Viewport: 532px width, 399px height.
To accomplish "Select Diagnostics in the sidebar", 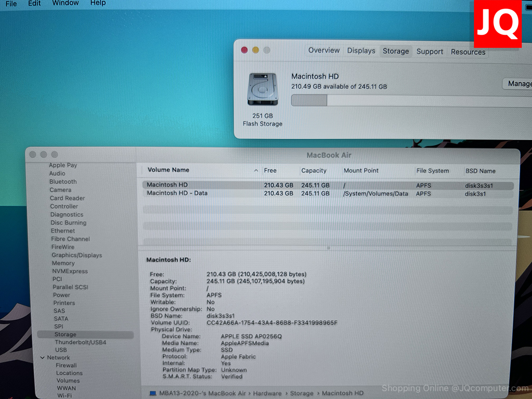I will [66, 215].
